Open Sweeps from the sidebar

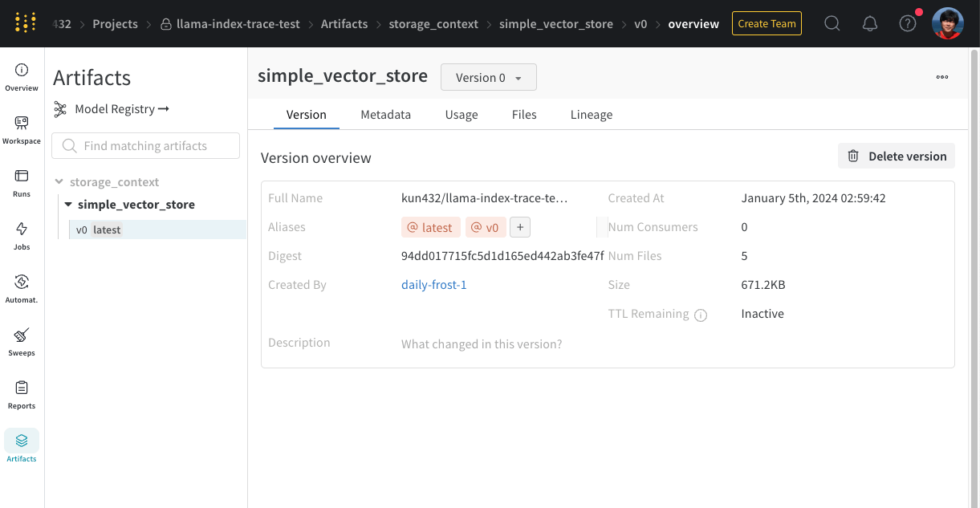click(x=22, y=342)
